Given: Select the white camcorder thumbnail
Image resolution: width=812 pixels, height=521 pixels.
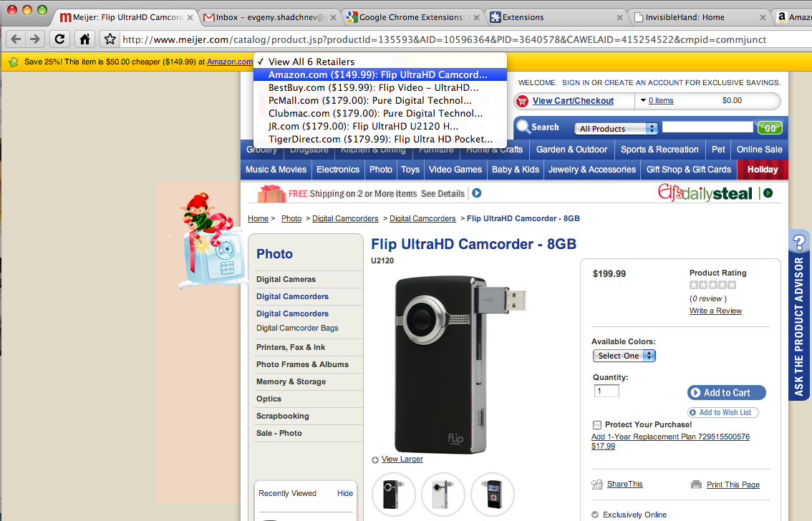Looking at the screenshot, I should pyautogui.click(x=443, y=494).
